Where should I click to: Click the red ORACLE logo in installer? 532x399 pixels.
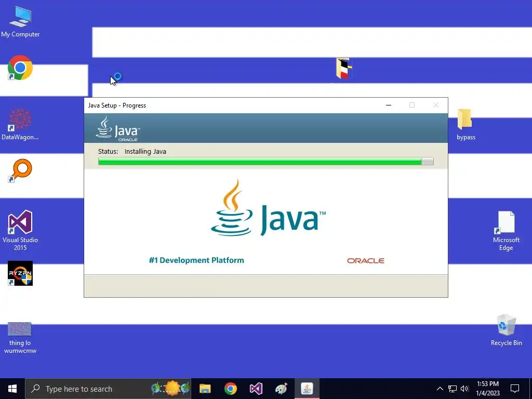point(365,261)
